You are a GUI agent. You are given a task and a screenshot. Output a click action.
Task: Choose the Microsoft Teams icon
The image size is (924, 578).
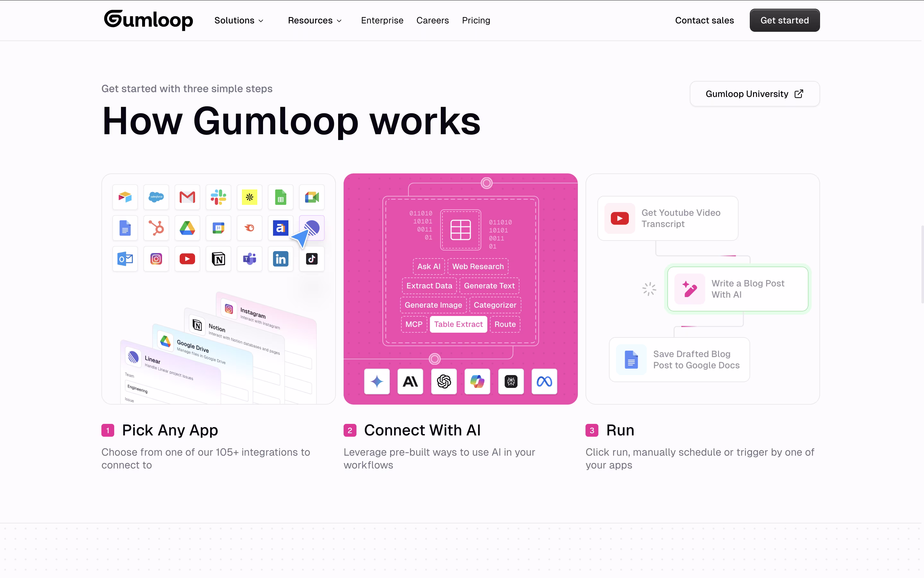[249, 259]
